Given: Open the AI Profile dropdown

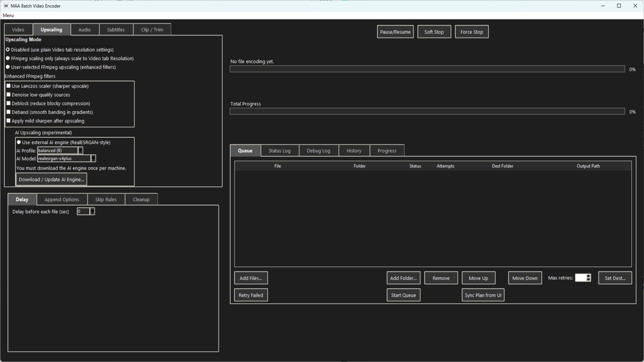Looking at the screenshot, I should point(80,150).
